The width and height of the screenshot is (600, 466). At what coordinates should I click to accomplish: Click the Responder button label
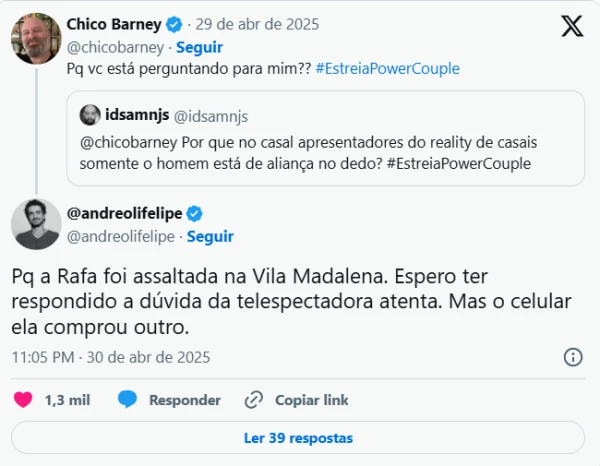(x=185, y=400)
